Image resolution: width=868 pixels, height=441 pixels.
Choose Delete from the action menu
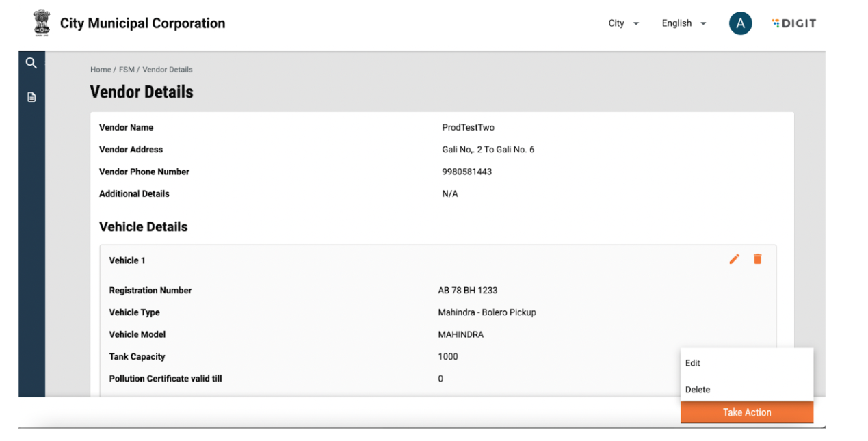pos(698,390)
